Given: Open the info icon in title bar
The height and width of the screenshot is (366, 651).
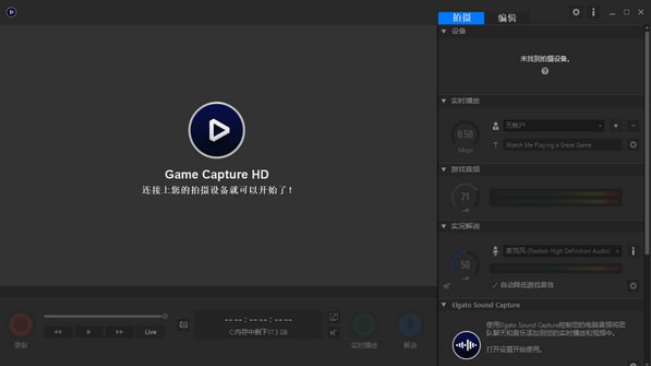Looking at the screenshot, I should point(593,12).
